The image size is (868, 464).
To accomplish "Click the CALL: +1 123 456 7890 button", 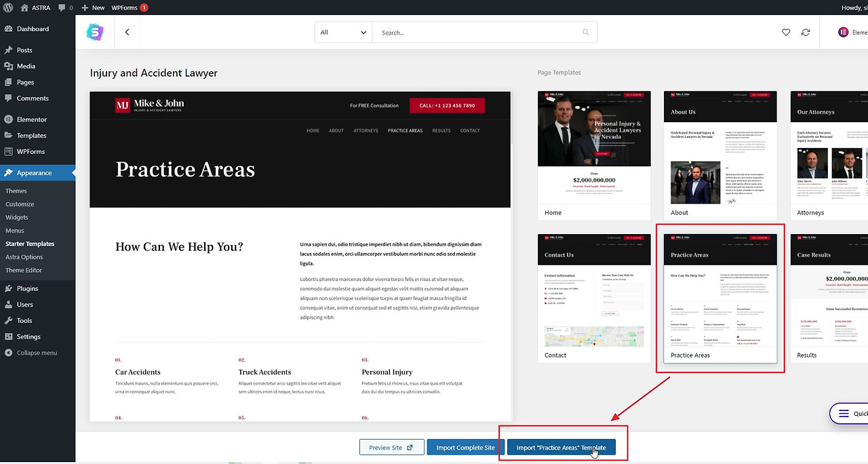I will [447, 105].
